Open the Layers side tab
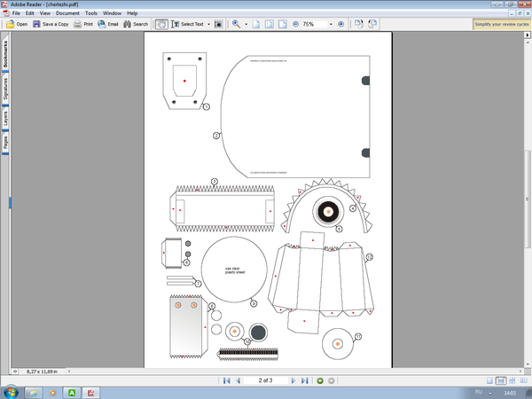 click(5, 119)
